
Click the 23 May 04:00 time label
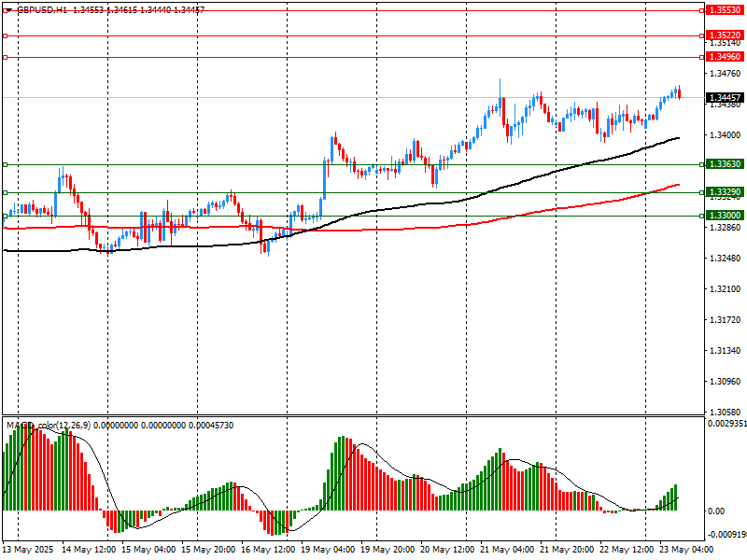[x=685, y=550]
